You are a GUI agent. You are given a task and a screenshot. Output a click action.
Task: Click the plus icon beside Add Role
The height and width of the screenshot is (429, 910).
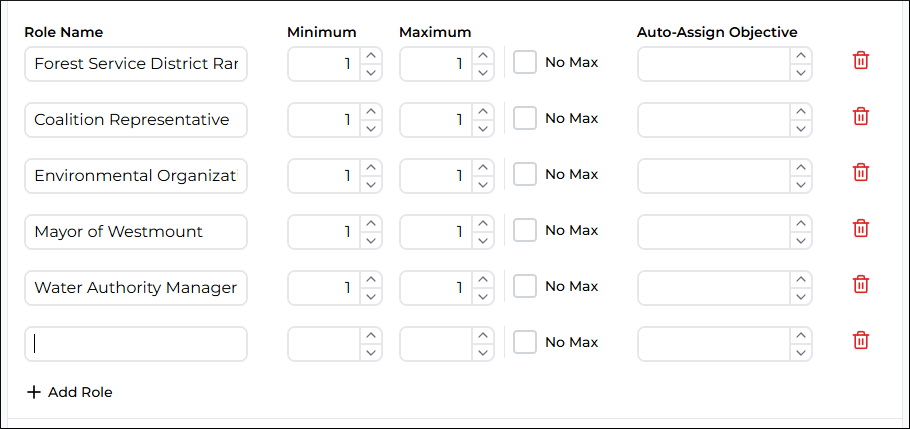coord(34,392)
